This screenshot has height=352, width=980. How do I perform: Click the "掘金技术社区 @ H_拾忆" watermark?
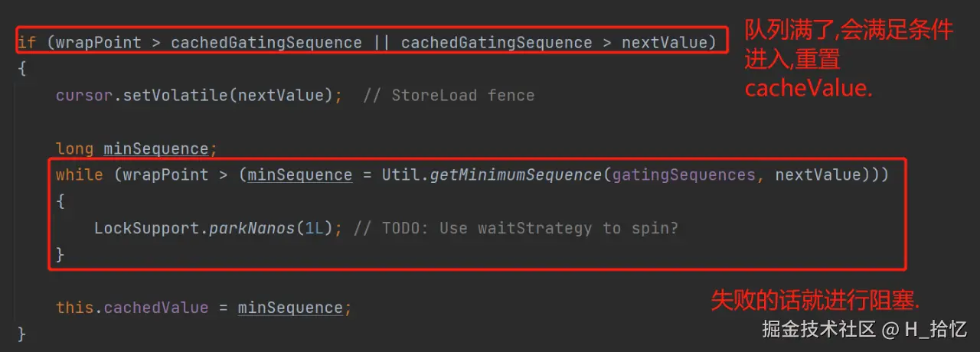[864, 330]
